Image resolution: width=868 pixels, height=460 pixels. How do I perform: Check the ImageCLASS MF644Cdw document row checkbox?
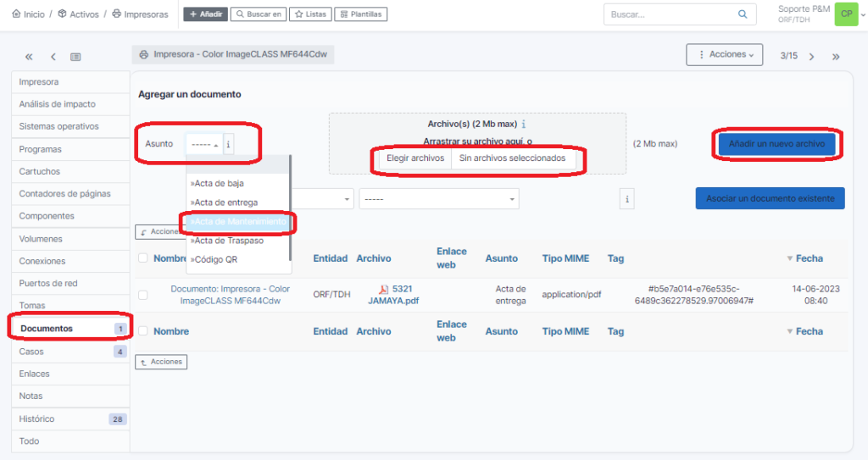142,295
